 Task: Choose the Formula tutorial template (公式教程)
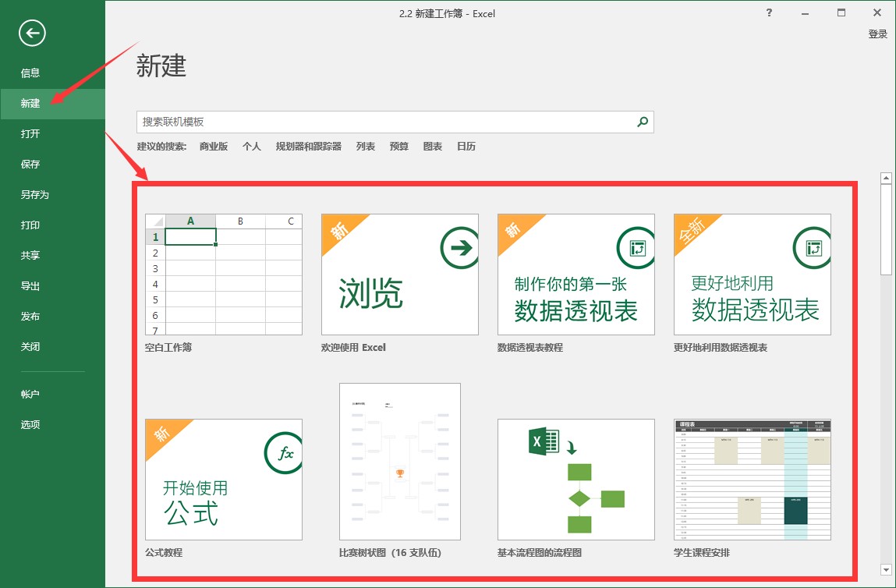(224, 480)
